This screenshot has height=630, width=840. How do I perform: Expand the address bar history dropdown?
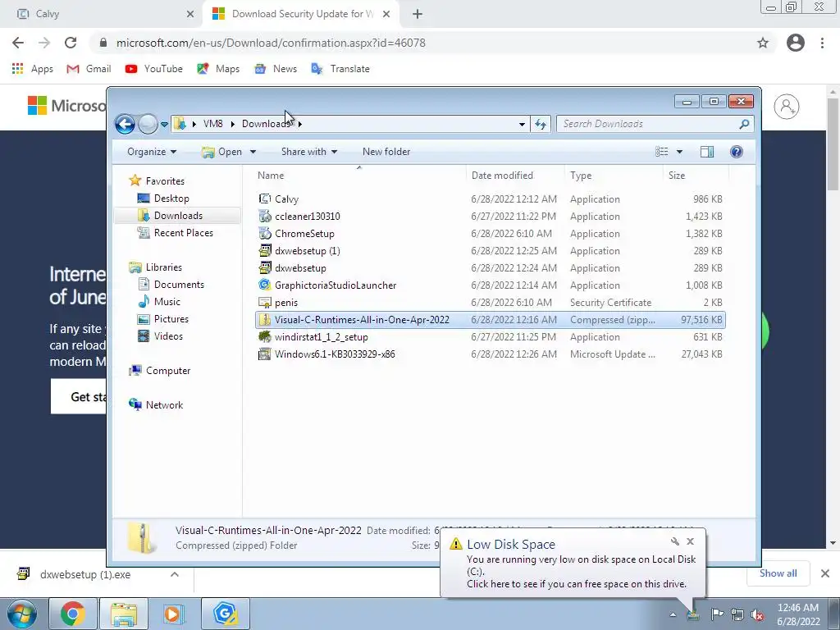(522, 125)
